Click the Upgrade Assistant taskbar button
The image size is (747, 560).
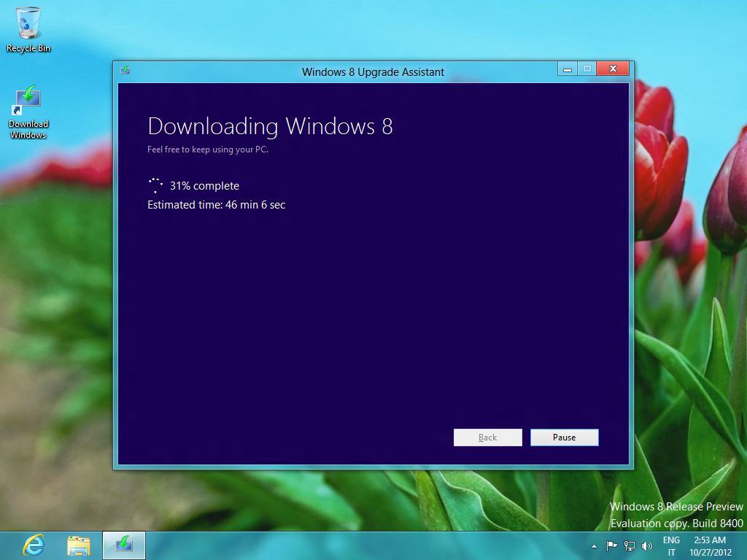coord(124,545)
